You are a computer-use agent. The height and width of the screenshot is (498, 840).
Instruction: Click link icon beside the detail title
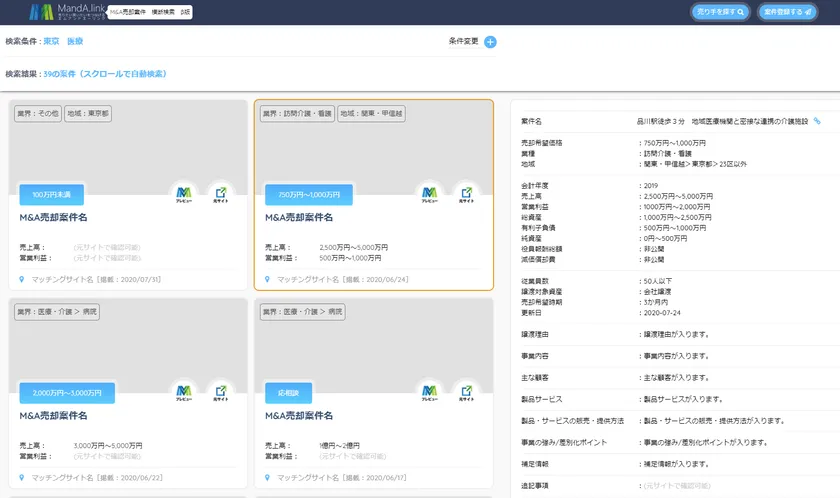817,121
